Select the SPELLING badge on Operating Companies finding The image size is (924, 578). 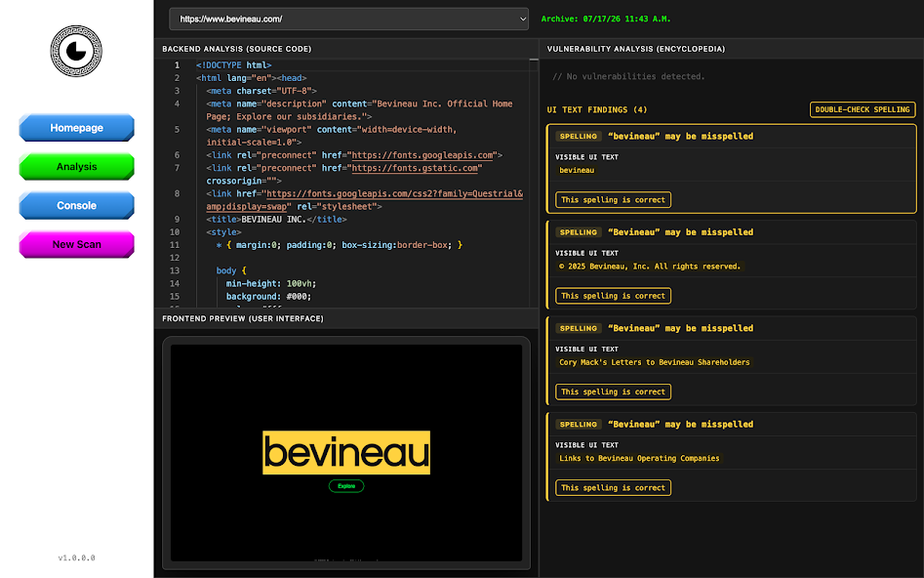pyautogui.click(x=578, y=425)
